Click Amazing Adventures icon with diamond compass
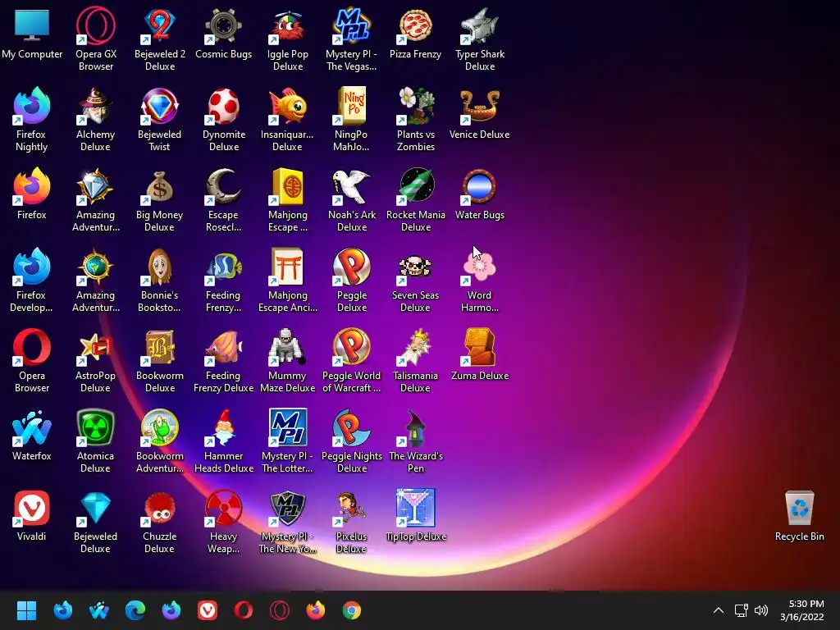 [96, 186]
